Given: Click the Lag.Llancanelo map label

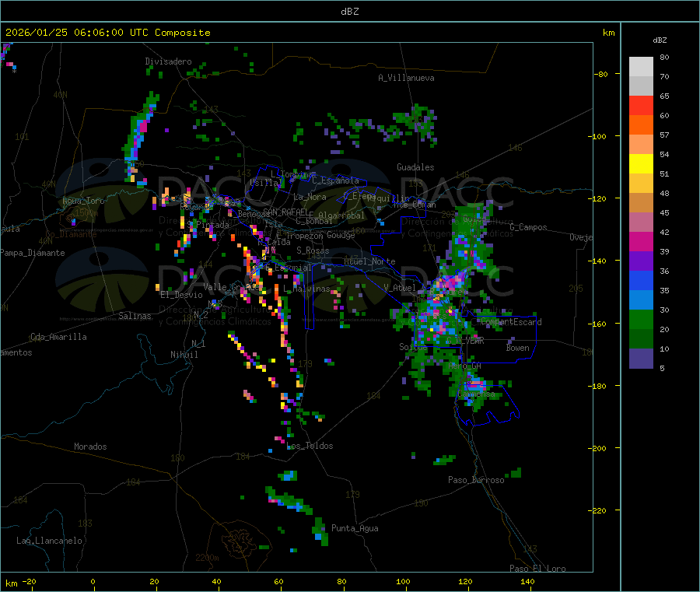Looking at the screenshot, I should coord(50,541).
